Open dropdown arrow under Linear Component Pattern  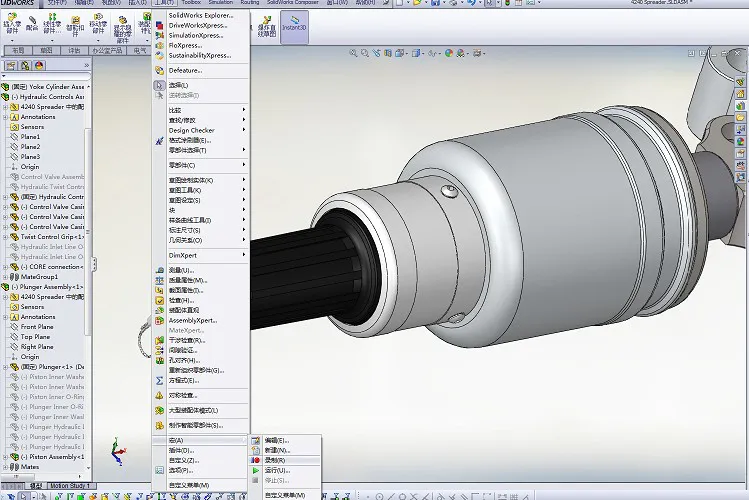click(52, 41)
